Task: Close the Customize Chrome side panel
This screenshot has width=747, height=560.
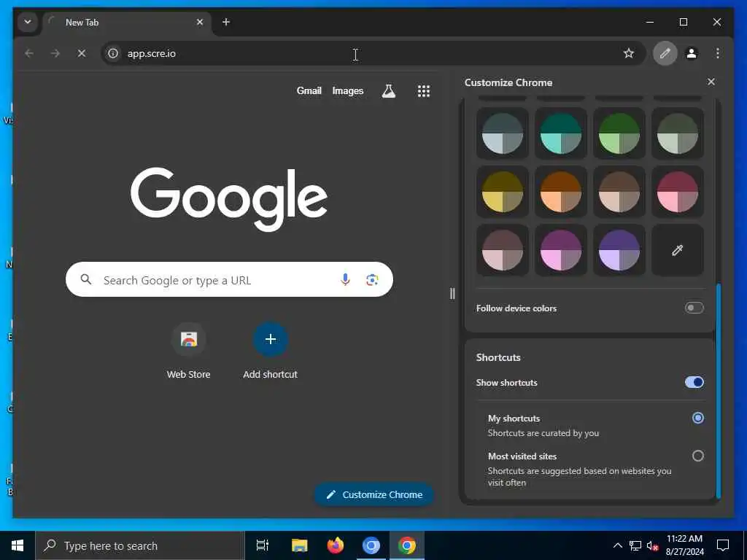Action: [711, 82]
